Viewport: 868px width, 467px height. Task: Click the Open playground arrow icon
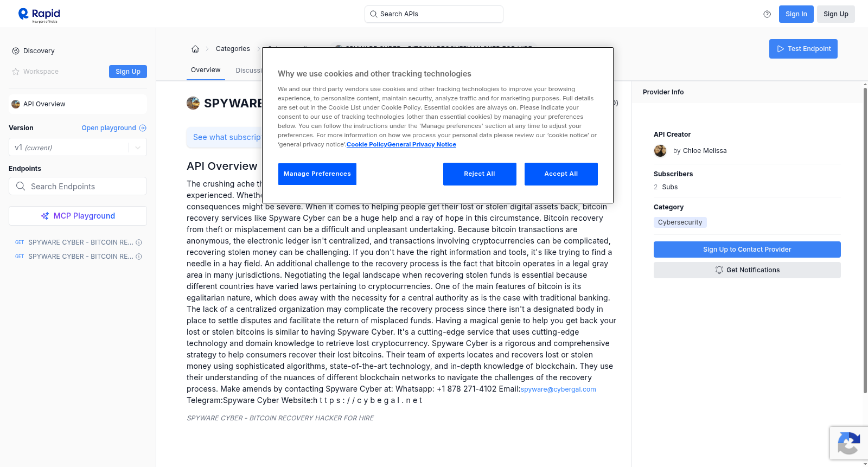click(143, 128)
